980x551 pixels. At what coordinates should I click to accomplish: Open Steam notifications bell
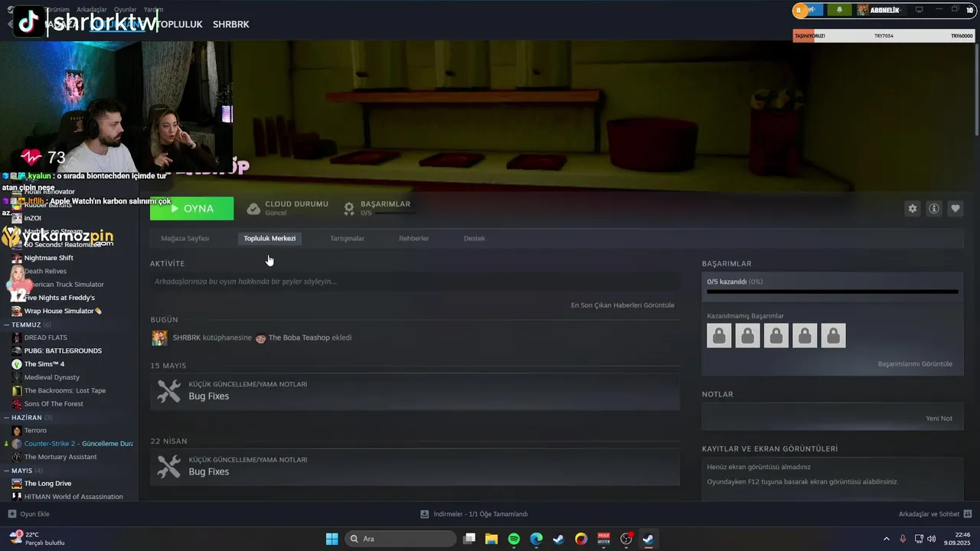(x=840, y=10)
